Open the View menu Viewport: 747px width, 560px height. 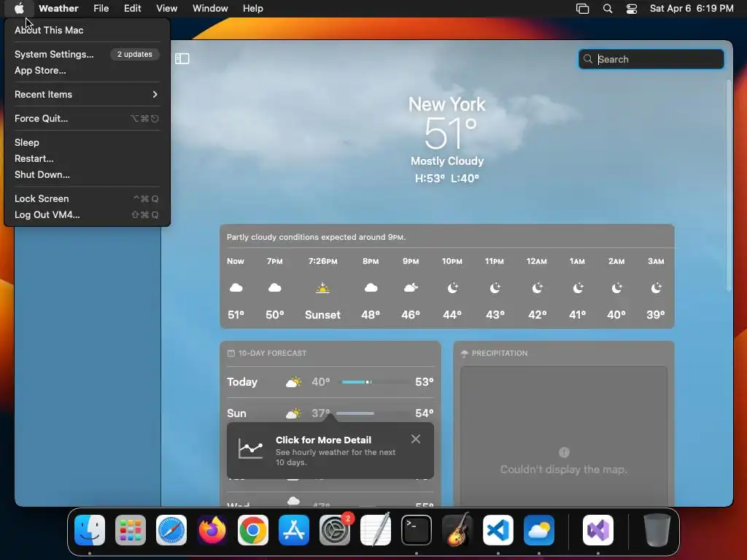click(167, 8)
